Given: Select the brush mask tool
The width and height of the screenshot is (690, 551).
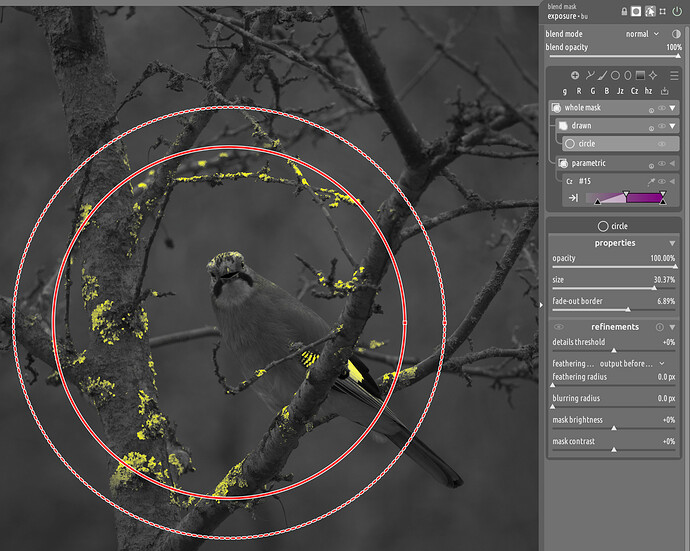Looking at the screenshot, I should [602, 75].
